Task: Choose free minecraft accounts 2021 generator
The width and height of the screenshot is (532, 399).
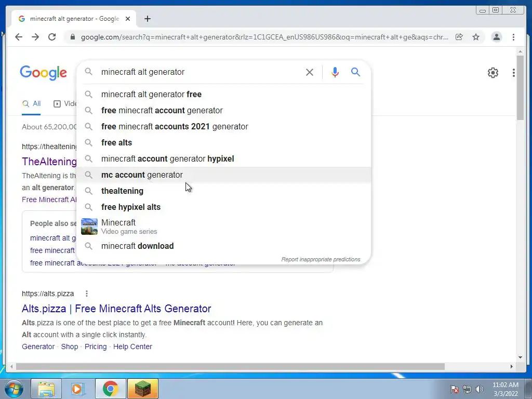Action: pos(224,127)
